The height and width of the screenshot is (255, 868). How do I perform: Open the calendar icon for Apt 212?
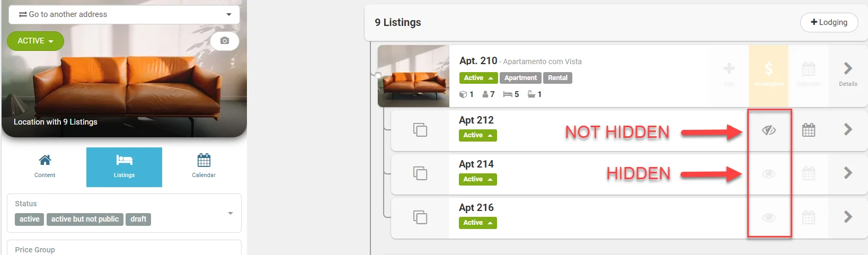point(809,130)
